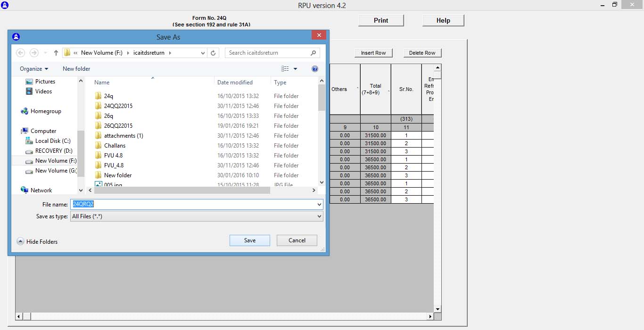Click the Cancel button
This screenshot has width=644, height=330.
[297, 240]
